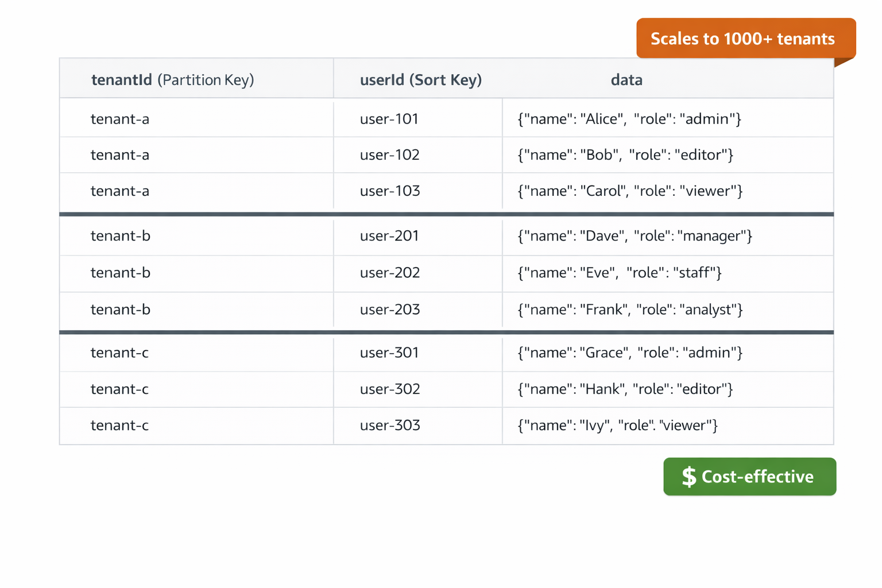Select the user-101 sort key cell
Viewport: 882px width, 588px height.
click(x=389, y=119)
